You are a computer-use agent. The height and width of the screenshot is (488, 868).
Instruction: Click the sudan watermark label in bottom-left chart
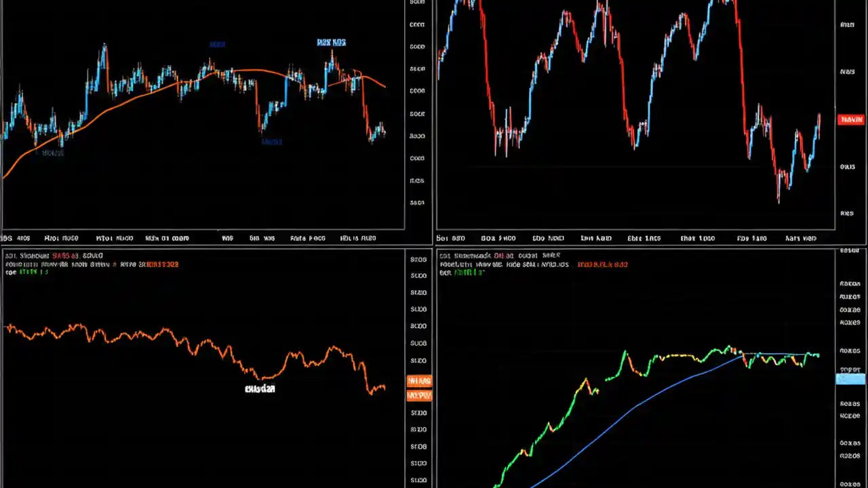pyautogui.click(x=259, y=389)
